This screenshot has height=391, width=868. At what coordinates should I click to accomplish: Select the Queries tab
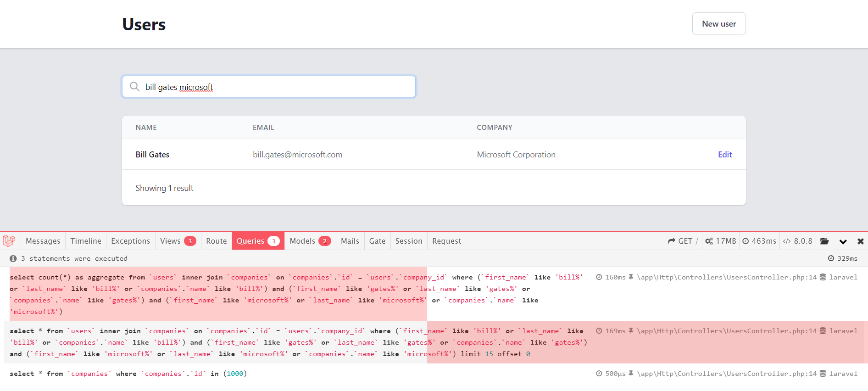coord(258,241)
